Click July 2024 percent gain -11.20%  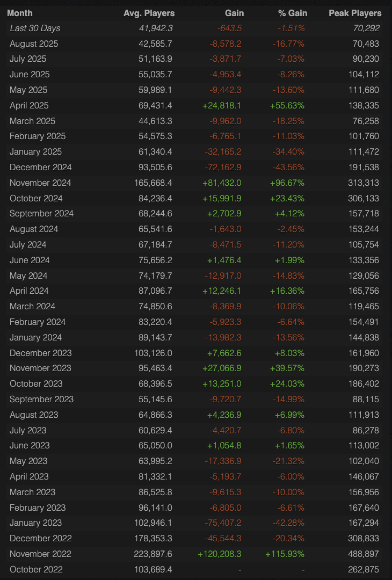click(288, 244)
